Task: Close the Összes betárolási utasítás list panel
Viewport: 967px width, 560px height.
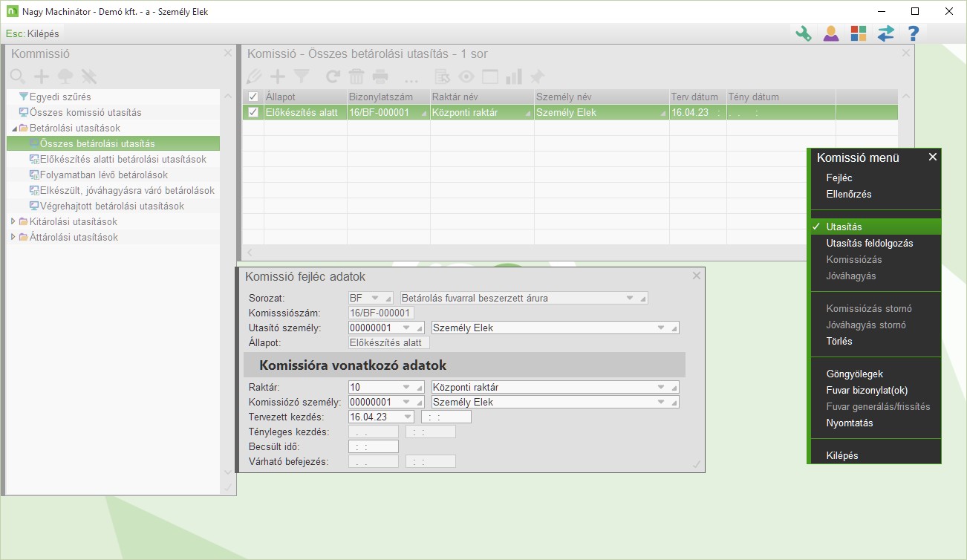Action: point(906,53)
